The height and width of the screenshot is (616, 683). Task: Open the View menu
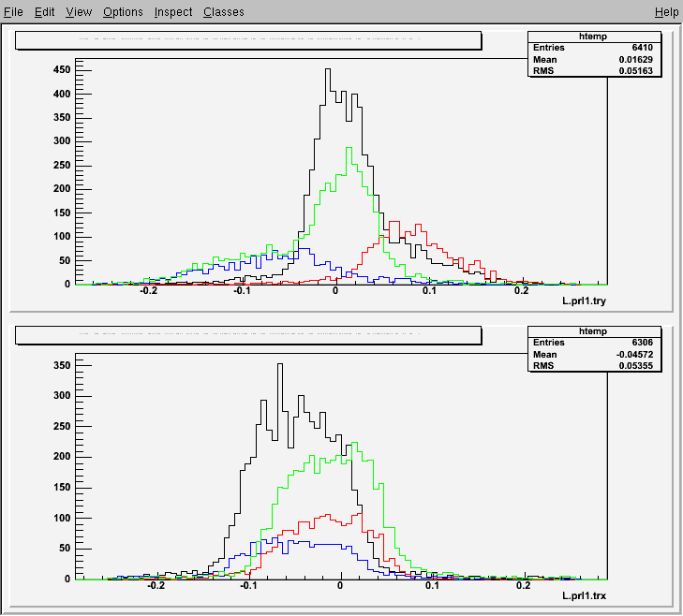point(79,12)
